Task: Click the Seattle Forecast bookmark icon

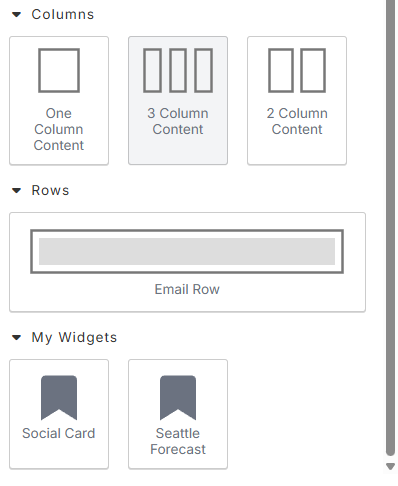Action: (x=178, y=398)
